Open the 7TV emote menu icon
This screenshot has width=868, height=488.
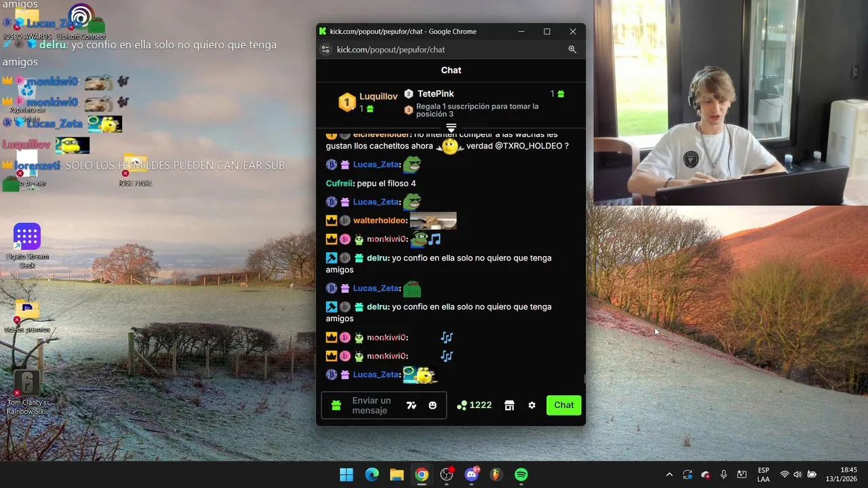(411, 405)
